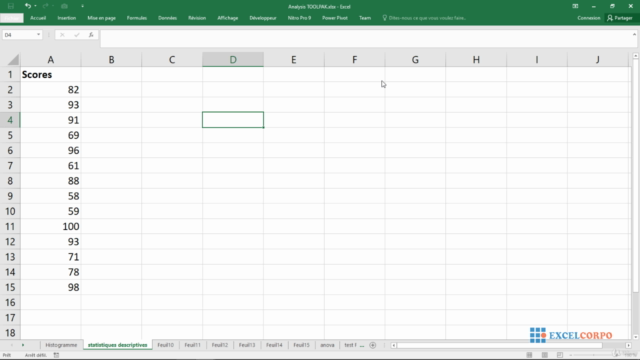Switch to the anova sheet tab
The image size is (640, 360).
pyautogui.click(x=327, y=345)
